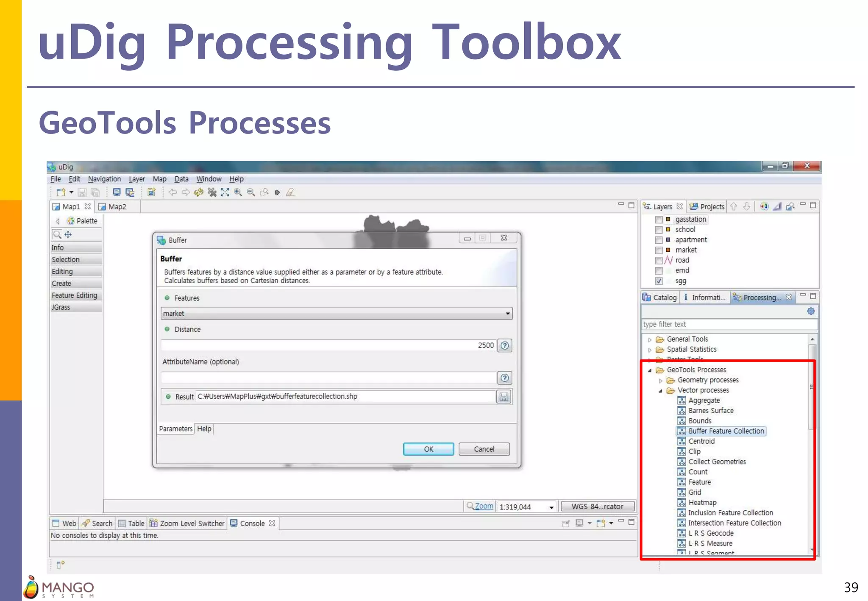The height and width of the screenshot is (601, 868).
Task: Click the Refresh map toolbar icon
Action: (199, 192)
